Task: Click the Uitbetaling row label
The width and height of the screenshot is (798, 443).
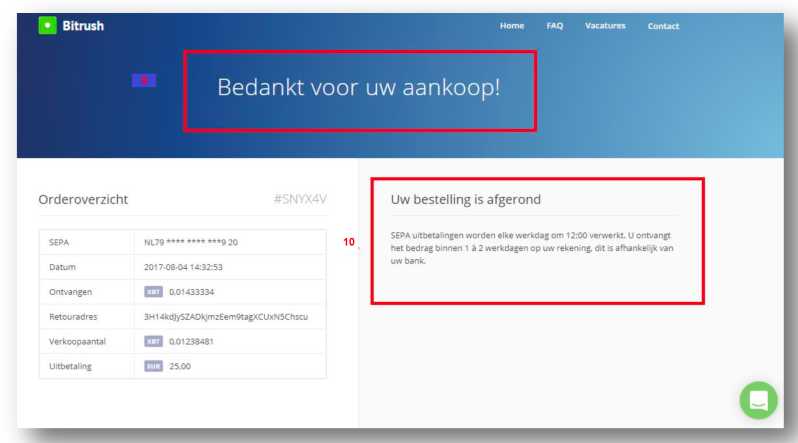Action: [70, 366]
